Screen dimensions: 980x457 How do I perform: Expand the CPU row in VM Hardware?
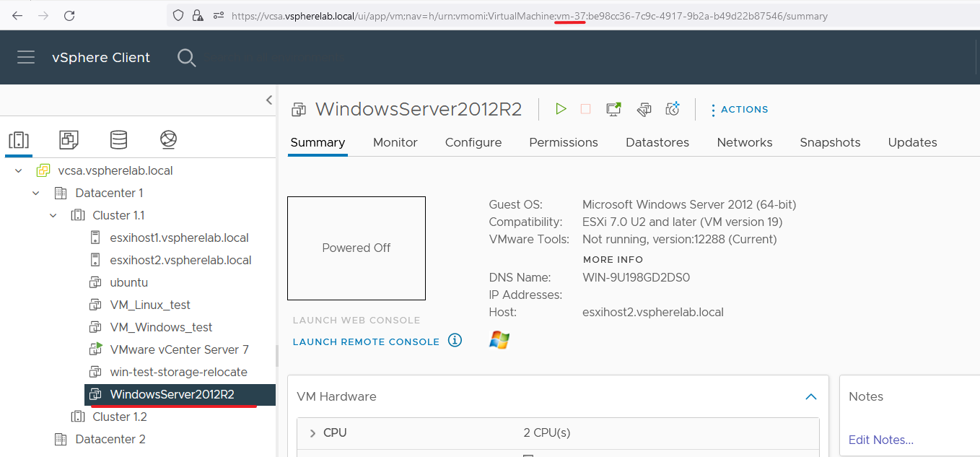pos(312,432)
